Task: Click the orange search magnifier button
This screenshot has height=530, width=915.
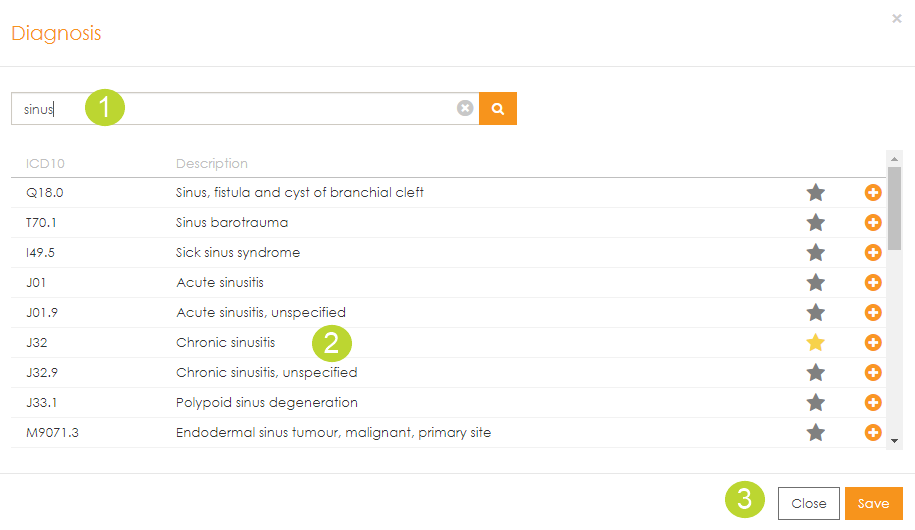Action: click(x=497, y=109)
